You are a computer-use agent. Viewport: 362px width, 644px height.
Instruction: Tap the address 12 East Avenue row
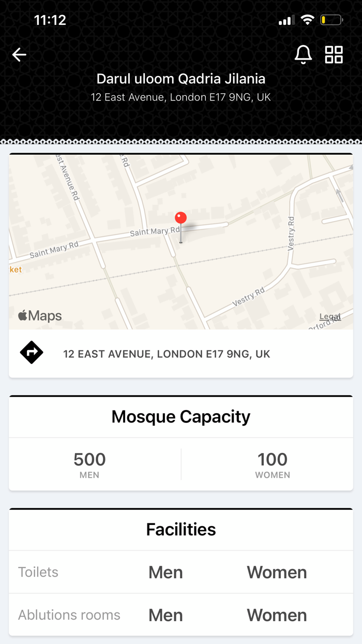click(x=167, y=354)
